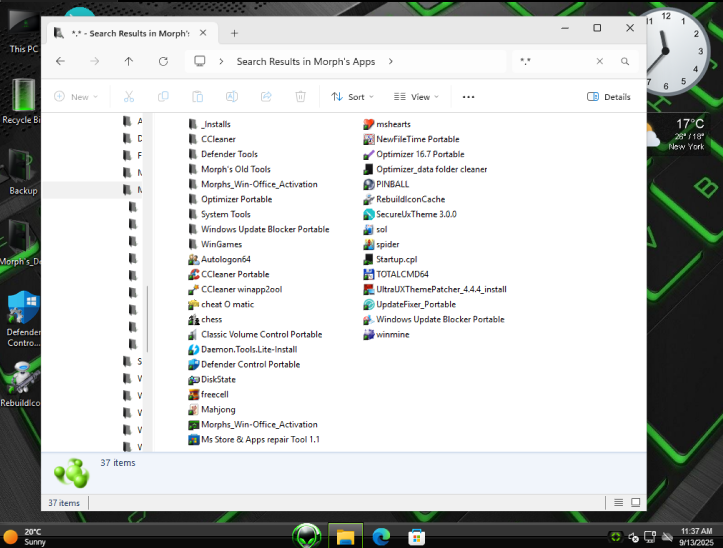The image size is (723, 548).
Task: Select the Search Results in Morph's tab
Action: click(130, 33)
